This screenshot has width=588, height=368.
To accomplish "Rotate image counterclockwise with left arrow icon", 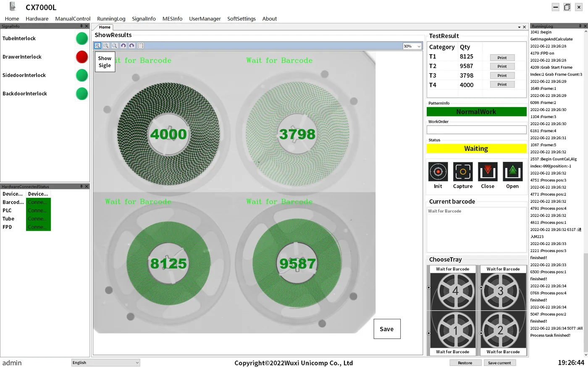I will click(123, 45).
